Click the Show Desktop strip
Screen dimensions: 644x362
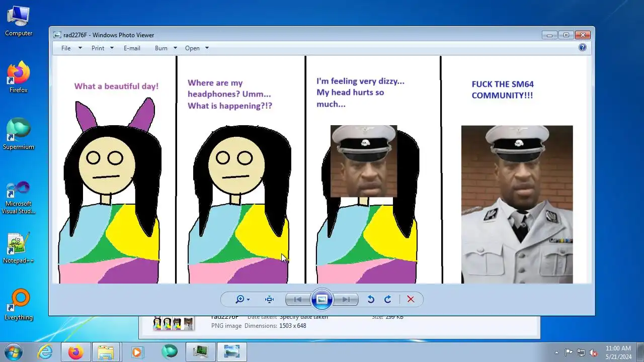coord(640,352)
